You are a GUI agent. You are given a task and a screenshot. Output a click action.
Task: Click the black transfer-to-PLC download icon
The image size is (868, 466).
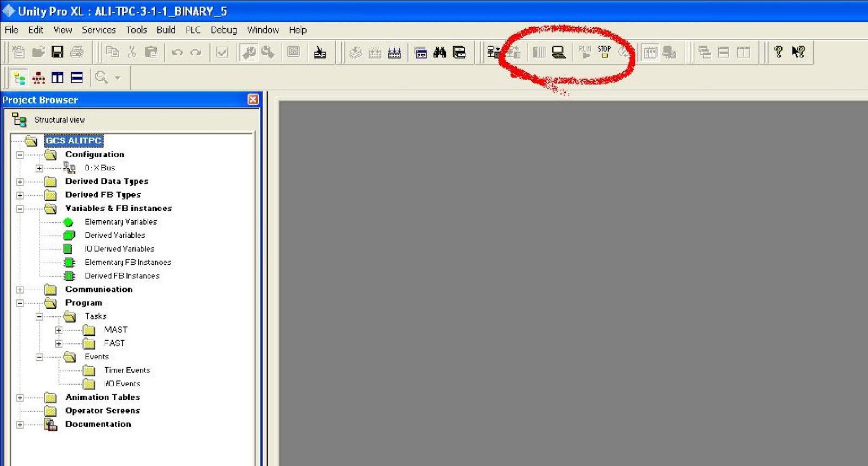tap(320, 53)
